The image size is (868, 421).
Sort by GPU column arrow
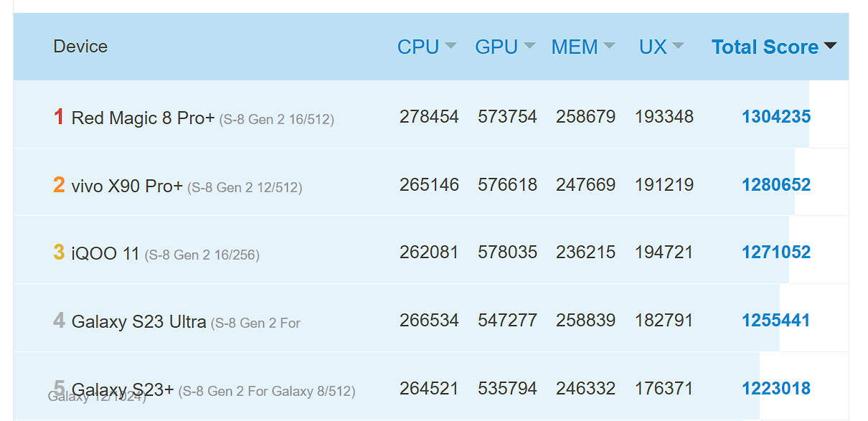529,46
